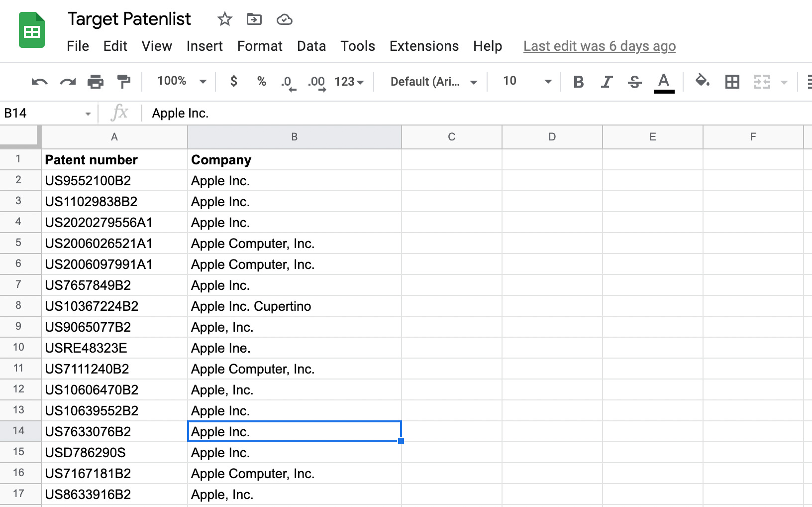The width and height of the screenshot is (812, 507).
Task: Select the 'Patent number' header cell
Action: tap(114, 160)
